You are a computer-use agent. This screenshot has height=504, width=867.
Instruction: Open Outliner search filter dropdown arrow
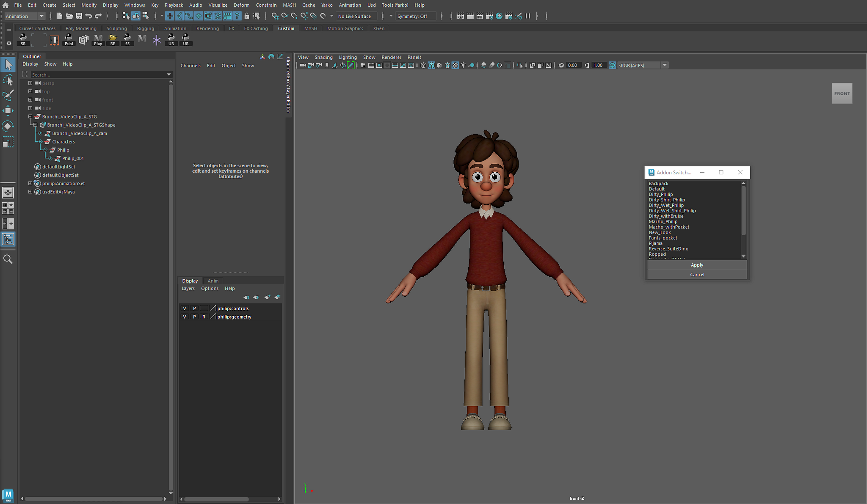(169, 74)
